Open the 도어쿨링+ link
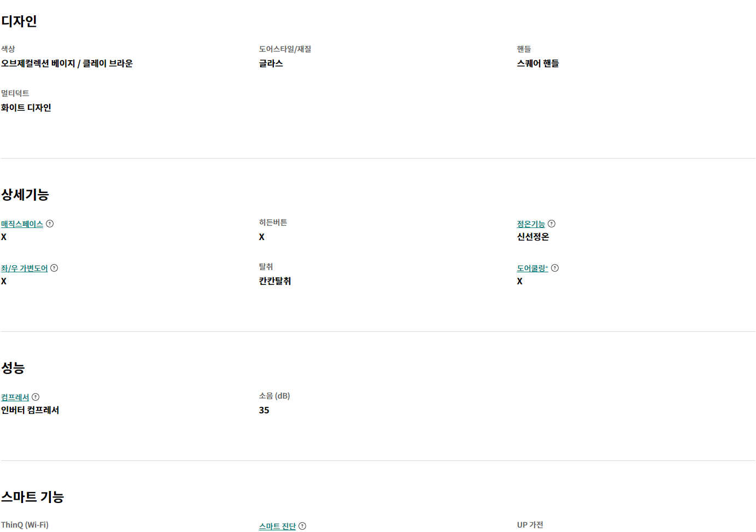This screenshot has width=756, height=532. [x=532, y=268]
